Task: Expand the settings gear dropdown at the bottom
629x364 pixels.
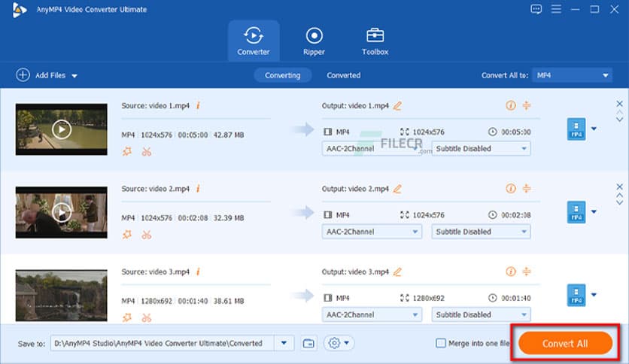Action: coord(339,343)
